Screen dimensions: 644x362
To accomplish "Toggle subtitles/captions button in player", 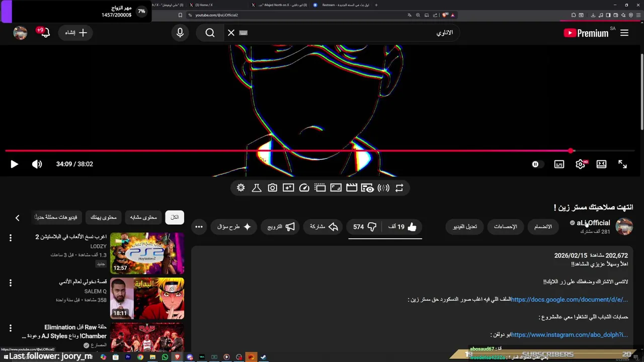I will pyautogui.click(x=559, y=164).
